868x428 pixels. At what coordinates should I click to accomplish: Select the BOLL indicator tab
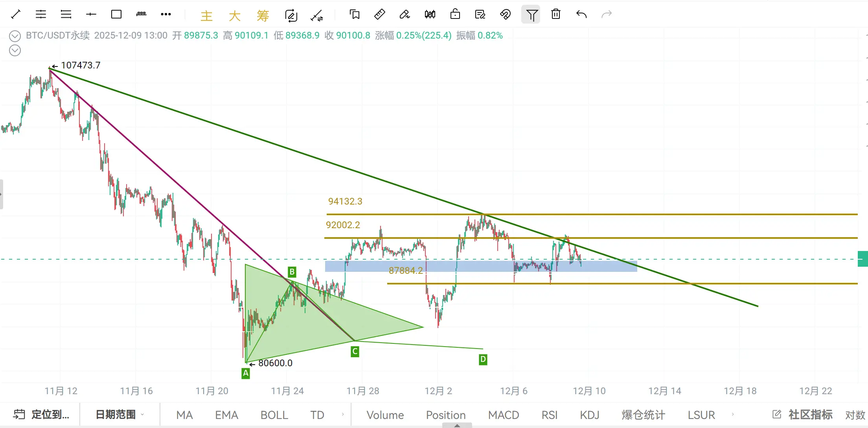click(x=274, y=415)
